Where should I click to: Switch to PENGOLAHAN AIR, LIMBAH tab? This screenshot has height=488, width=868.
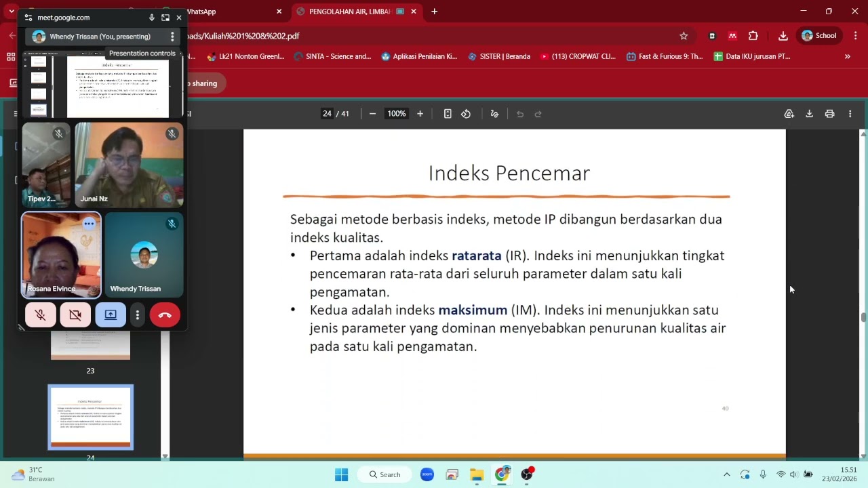point(349,12)
